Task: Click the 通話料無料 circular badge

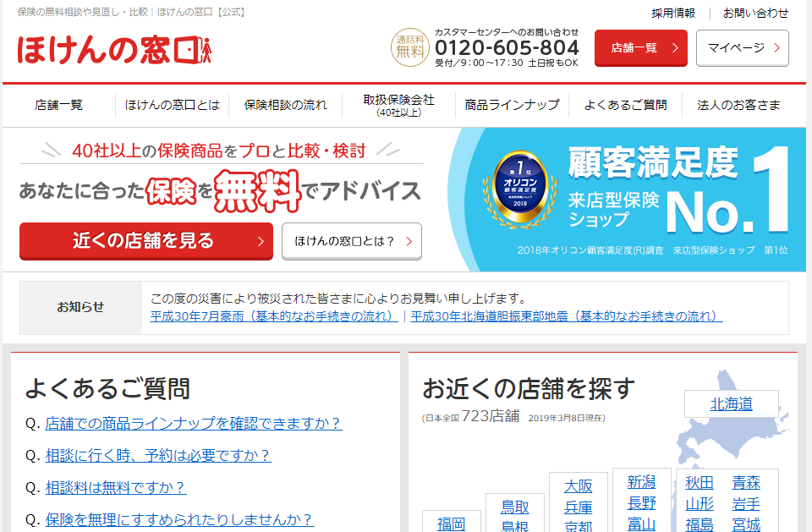Action: [x=409, y=47]
